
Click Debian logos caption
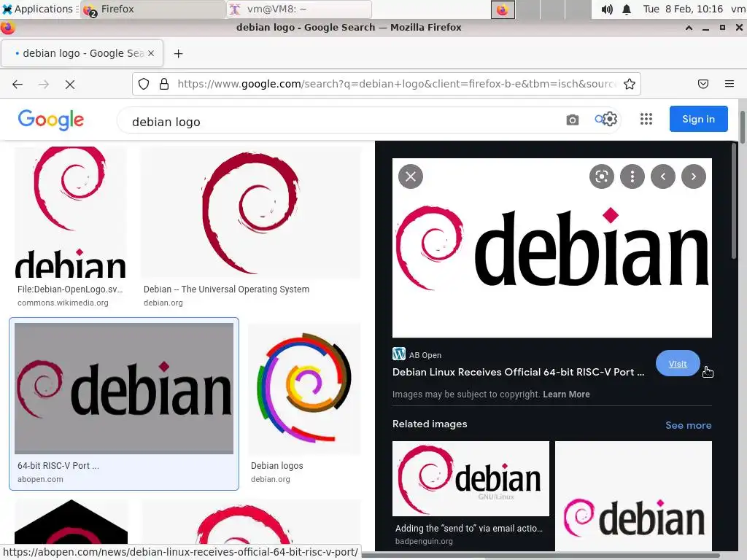pos(276,466)
